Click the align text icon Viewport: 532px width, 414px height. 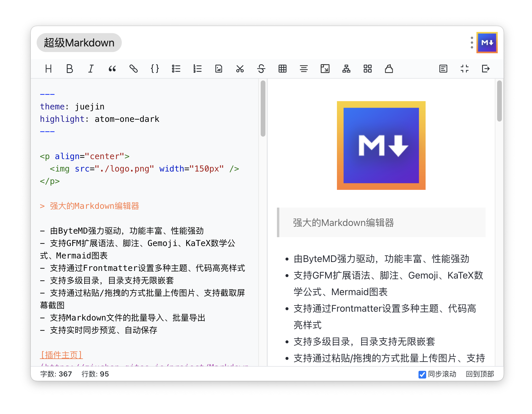point(304,69)
